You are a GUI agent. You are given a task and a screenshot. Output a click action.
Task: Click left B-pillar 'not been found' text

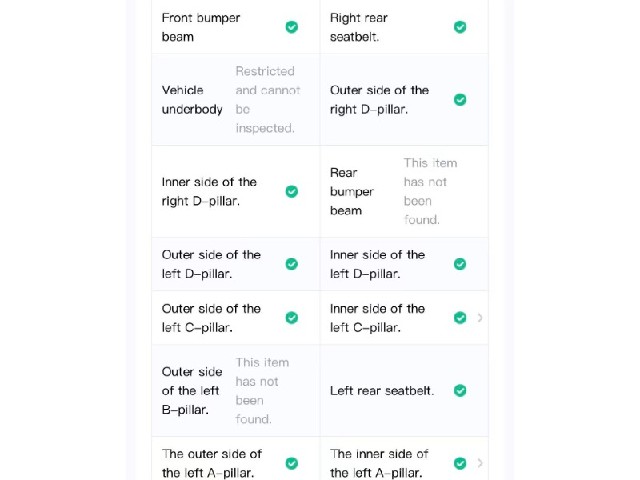click(x=262, y=391)
